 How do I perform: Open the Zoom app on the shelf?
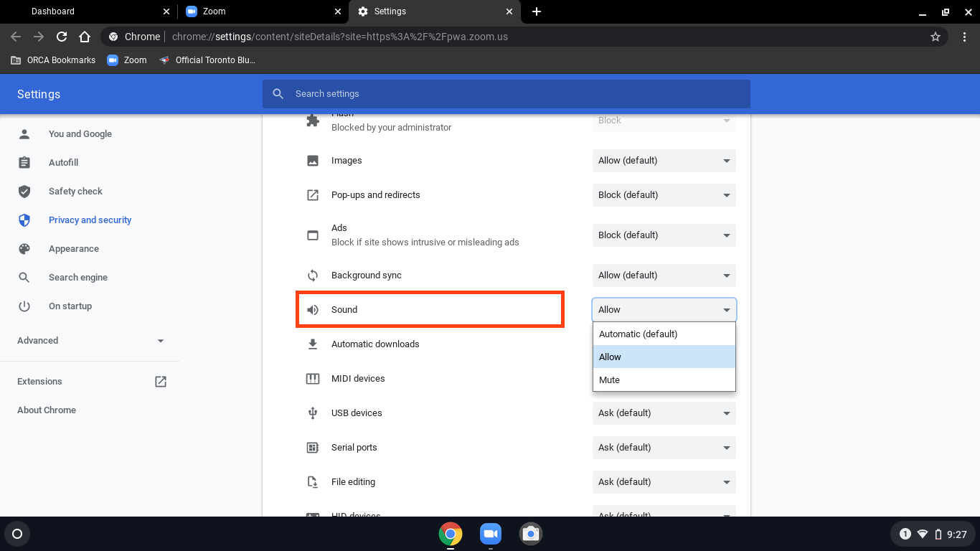pos(491,534)
